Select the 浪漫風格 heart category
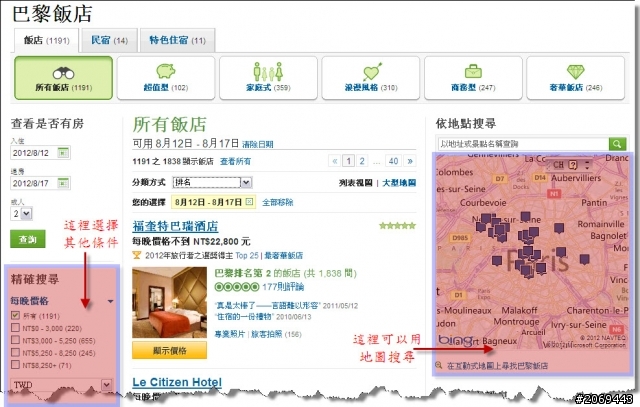 click(371, 78)
